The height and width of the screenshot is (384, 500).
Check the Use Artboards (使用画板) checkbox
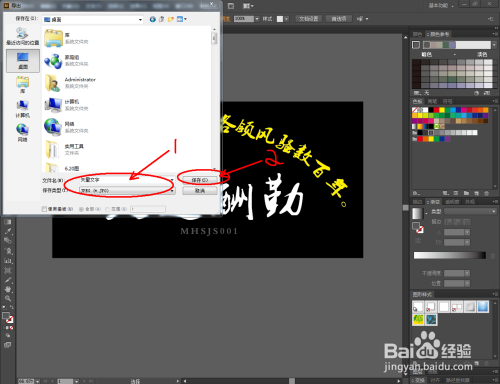tap(44, 209)
